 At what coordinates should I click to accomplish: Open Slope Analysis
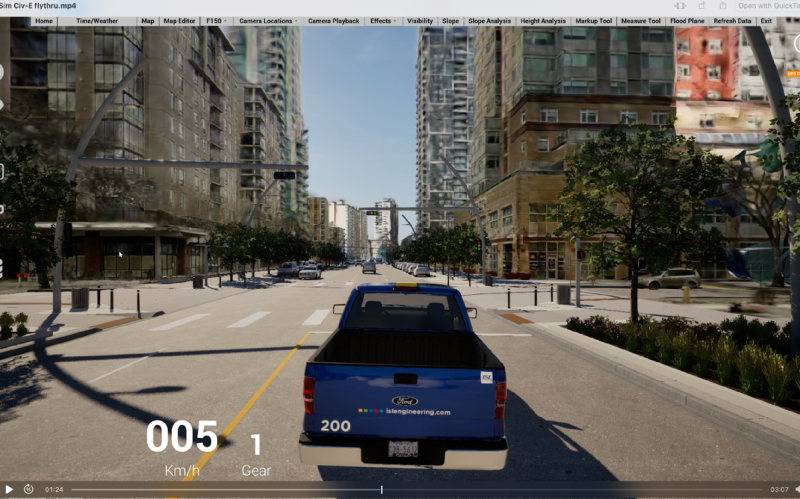[x=489, y=21]
